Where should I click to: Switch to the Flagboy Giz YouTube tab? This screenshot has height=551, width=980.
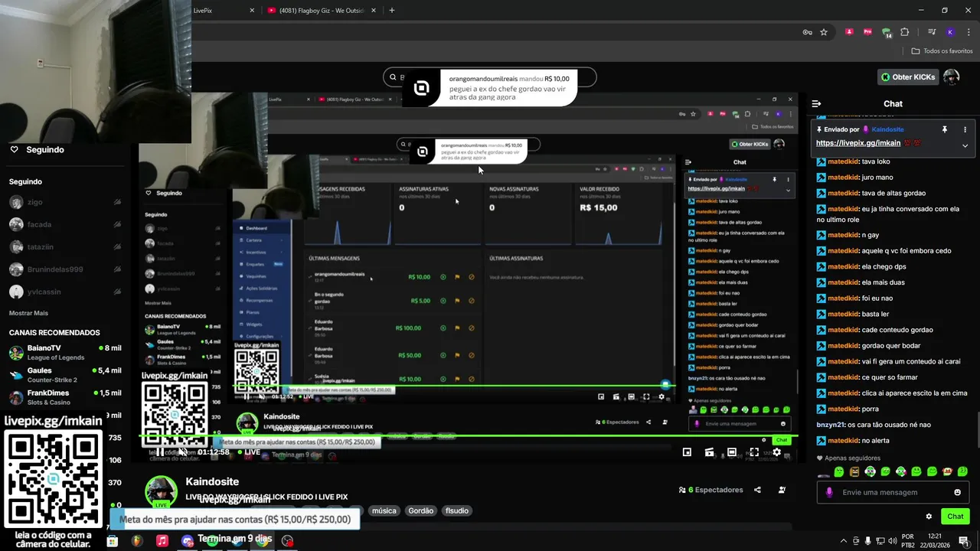[322, 11]
